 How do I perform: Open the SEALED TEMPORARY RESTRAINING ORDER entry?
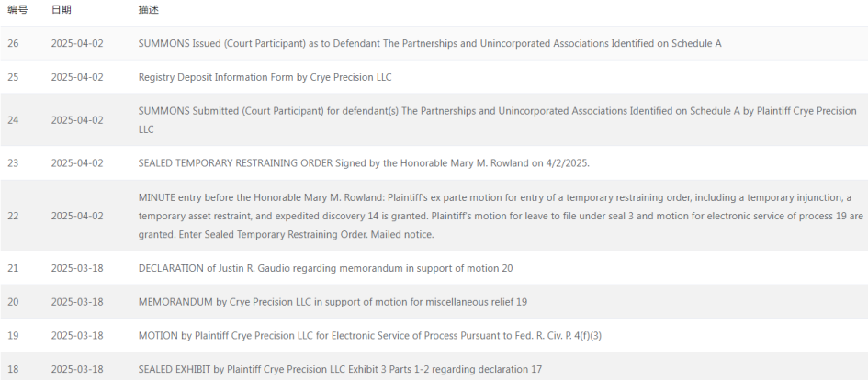click(x=364, y=163)
